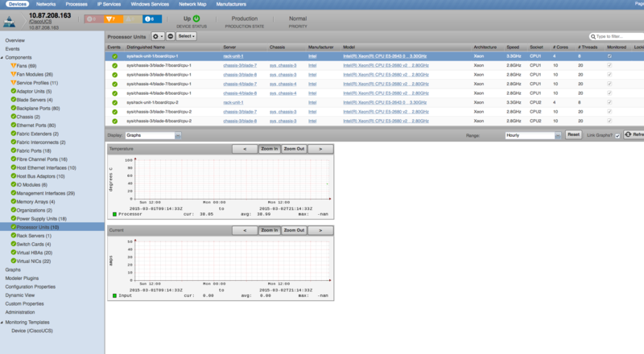Click event status icon for chassis-3/blade-8/board/cpu-1
This screenshot has height=354, width=644.
pyautogui.click(x=114, y=75)
